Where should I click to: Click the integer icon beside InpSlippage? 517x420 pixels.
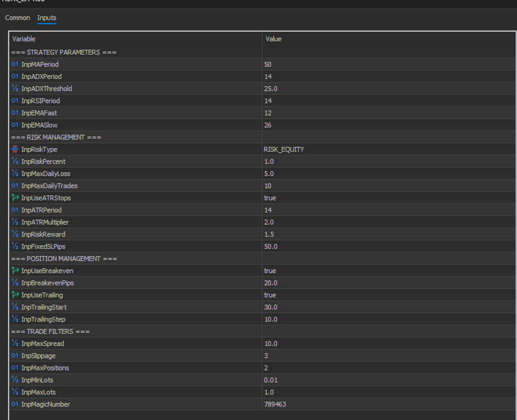tap(15, 356)
